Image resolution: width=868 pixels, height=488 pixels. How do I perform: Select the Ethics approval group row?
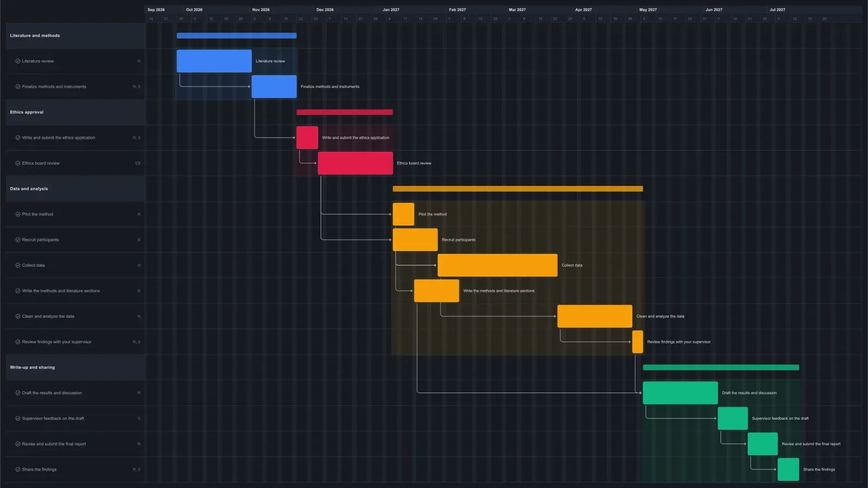click(x=75, y=112)
